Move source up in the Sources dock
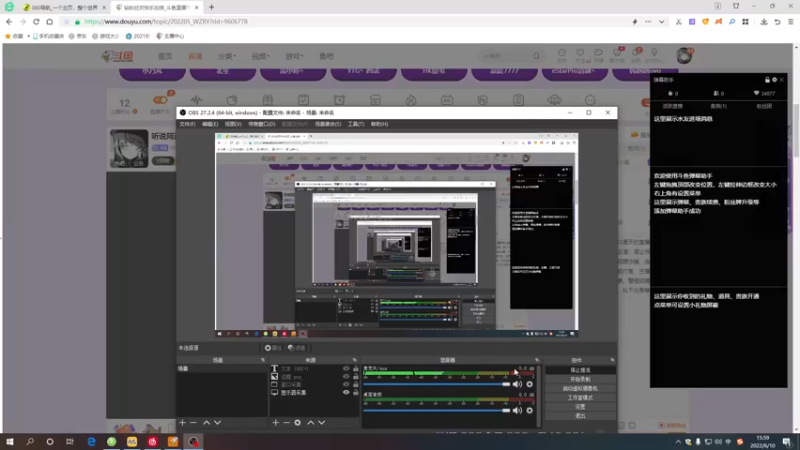Viewport: 800px width, 450px height. (x=311, y=422)
